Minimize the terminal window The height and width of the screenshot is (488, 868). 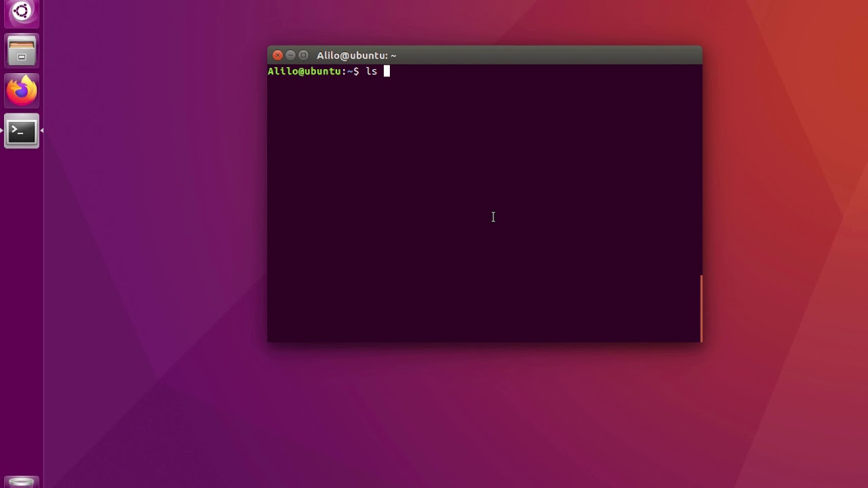click(290, 56)
